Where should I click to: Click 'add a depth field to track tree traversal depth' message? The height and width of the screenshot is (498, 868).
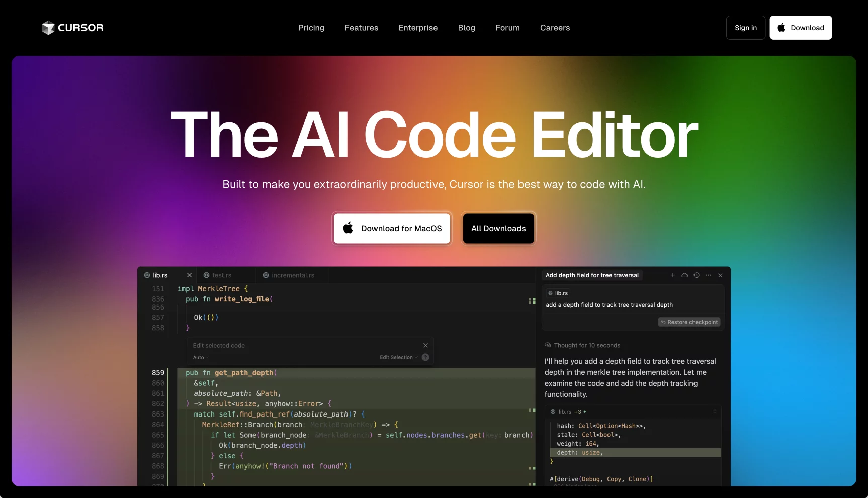pyautogui.click(x=610, y=305)
